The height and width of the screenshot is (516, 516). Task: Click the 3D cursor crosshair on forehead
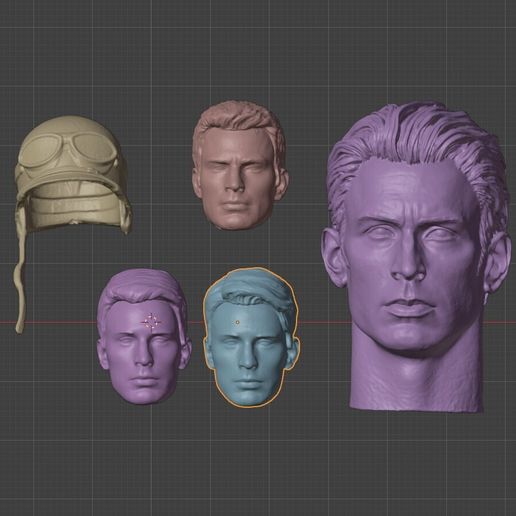click(x=151, y=322)
